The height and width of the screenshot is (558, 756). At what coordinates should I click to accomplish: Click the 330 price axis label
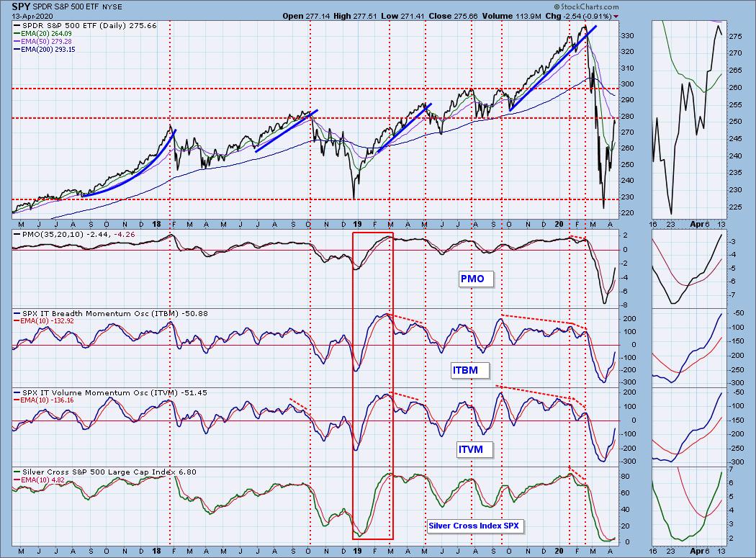pyautogui.click(x=627, y=36)
